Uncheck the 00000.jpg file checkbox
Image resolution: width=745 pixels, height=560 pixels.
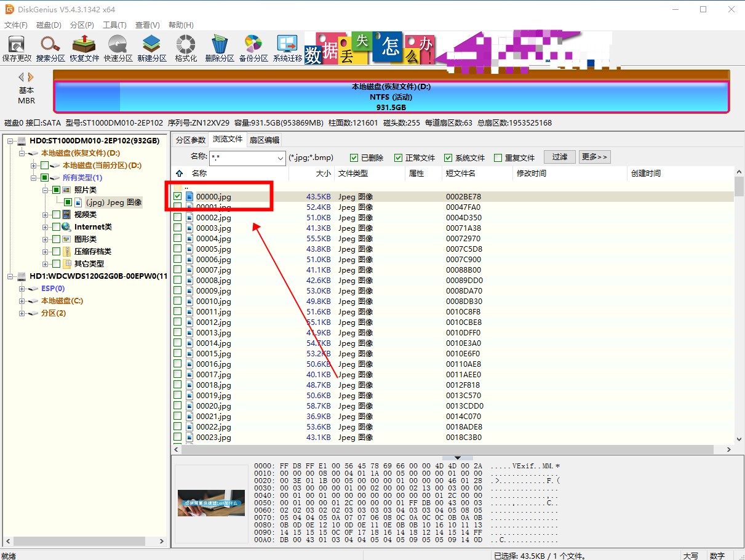pyautogui.click(x=178, y=197)
